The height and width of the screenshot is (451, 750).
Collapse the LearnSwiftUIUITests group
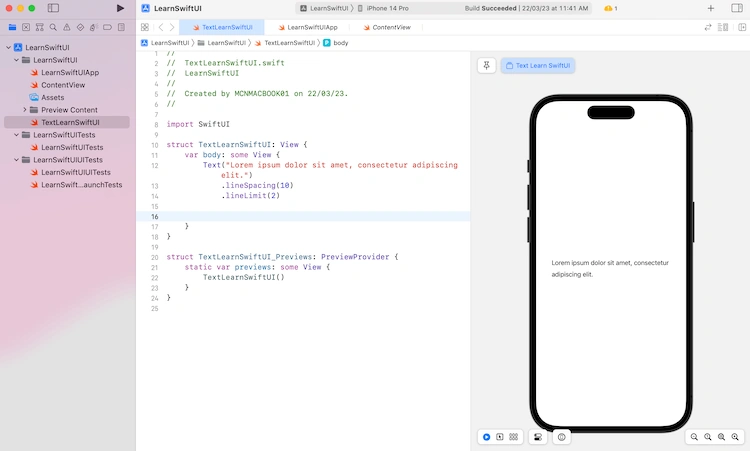coord(16,160)
